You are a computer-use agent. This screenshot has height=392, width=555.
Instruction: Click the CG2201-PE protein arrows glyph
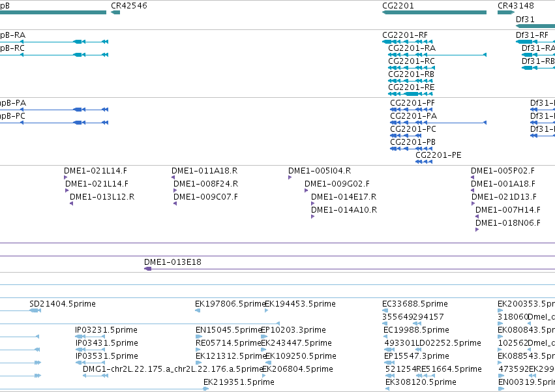[424, 162]
